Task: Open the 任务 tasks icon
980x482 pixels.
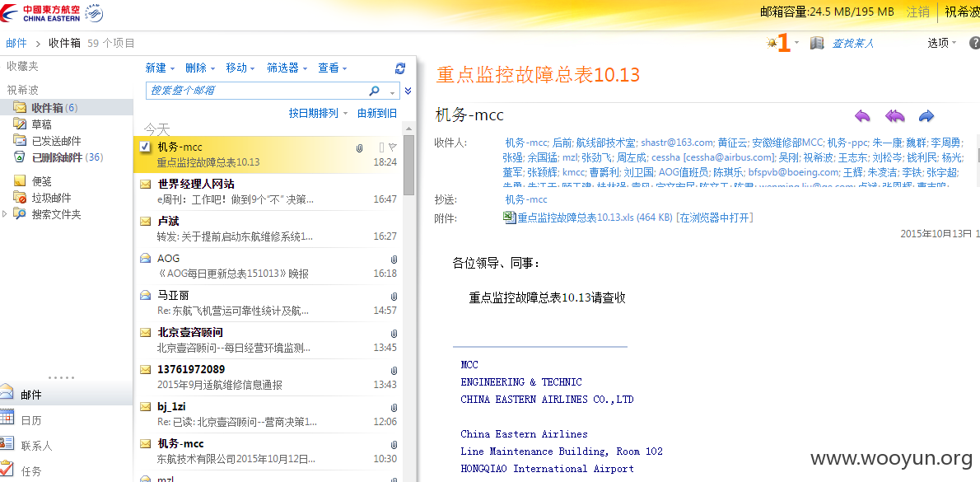Action: click(x=7, y=468)
